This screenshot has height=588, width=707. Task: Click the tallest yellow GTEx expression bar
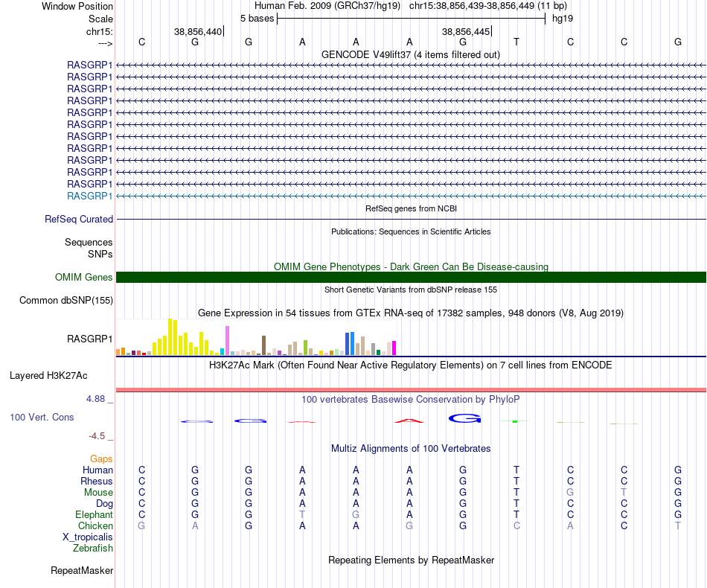coord(170,337)
